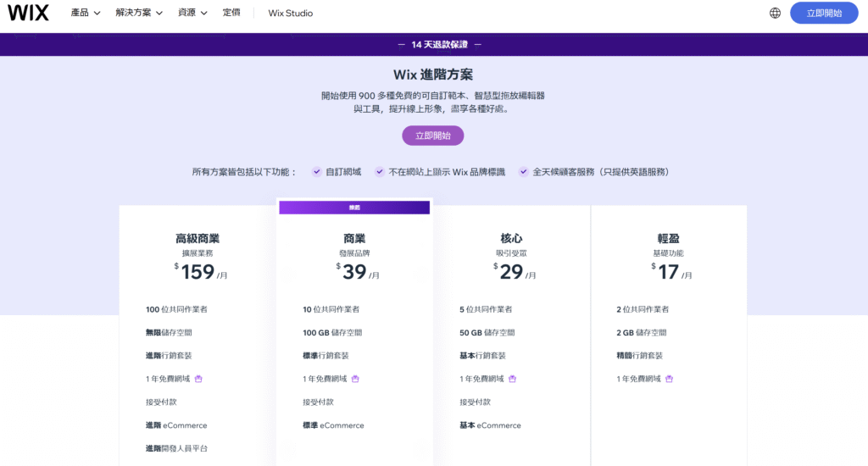This screenshot has width=868, height=466.
Task: Click the $39 /月 price
Action: pyautogui.click(x=358, y=272)
